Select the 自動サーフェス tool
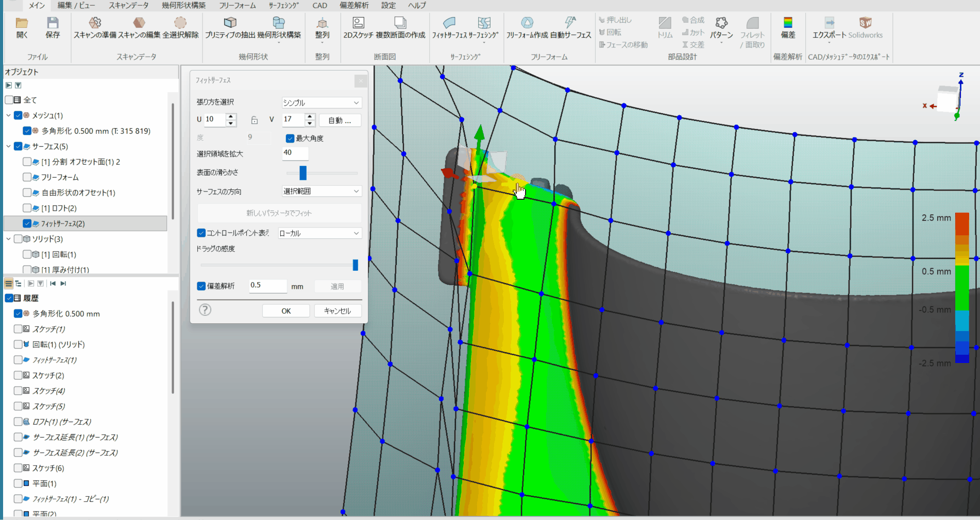980x520 pixels. (x=570, y=24)
